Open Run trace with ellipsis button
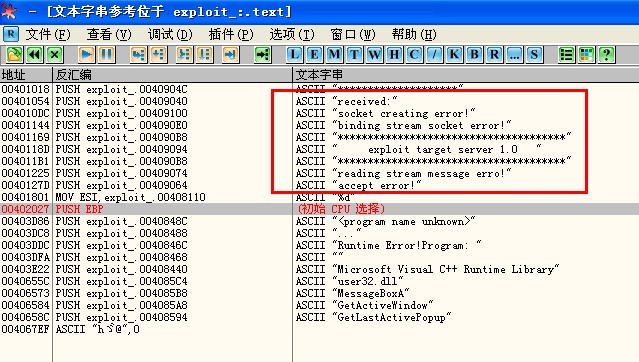639x362 pixels. 514,54
